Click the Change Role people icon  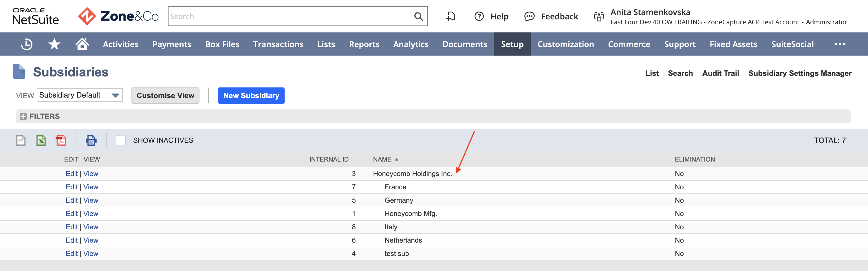(x=599, y=16)
